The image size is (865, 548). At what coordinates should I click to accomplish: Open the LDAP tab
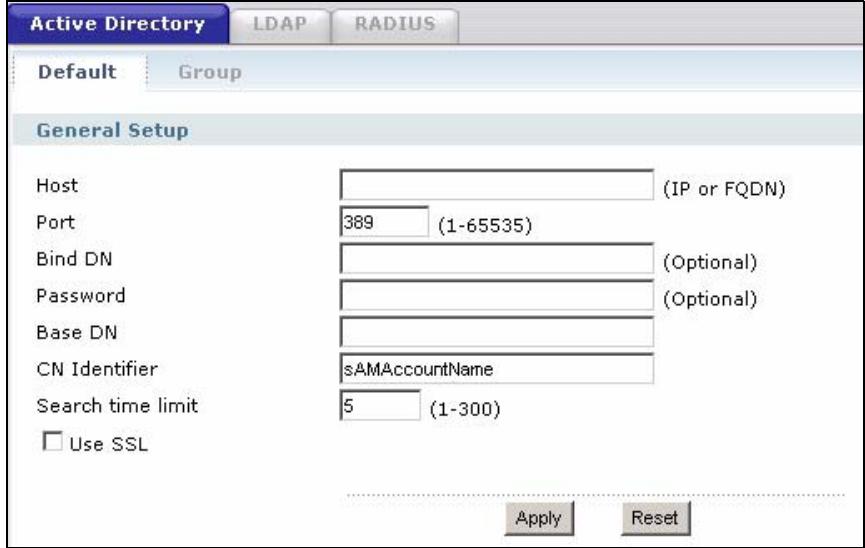pos(280,24)
